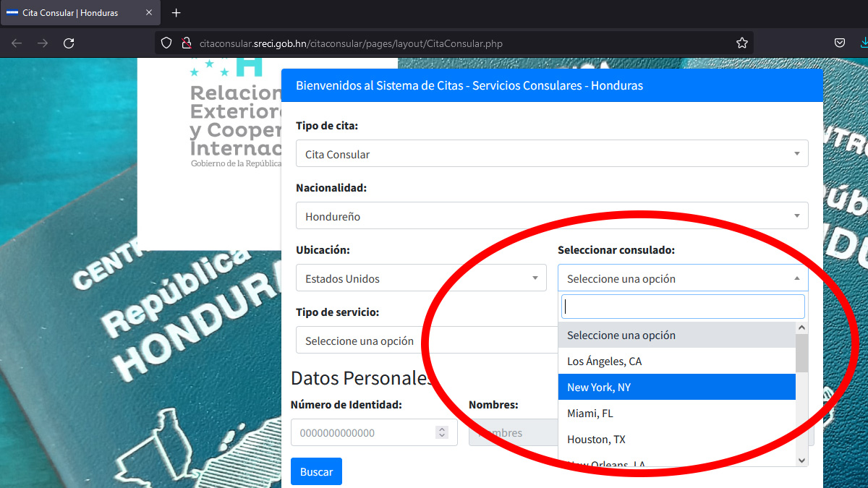Open the Nacionalidad dropdown
868x488 pixels.
tap(552, 215)
